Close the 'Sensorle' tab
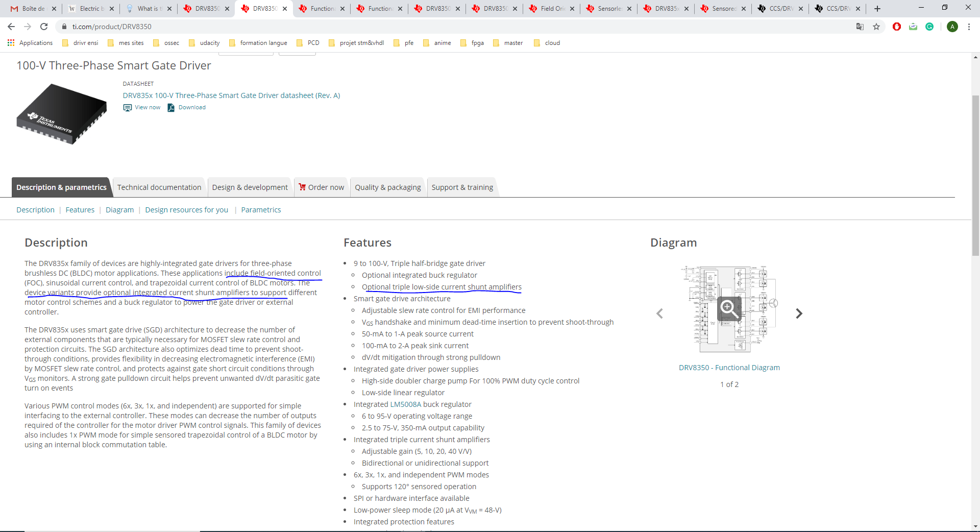980x532 pixels. coord(629,9)
